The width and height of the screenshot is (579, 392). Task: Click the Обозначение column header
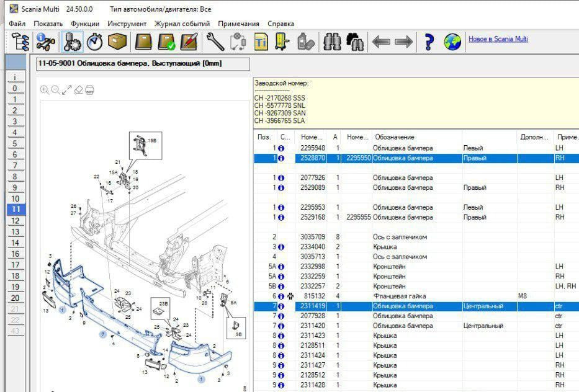pos(394,137)
